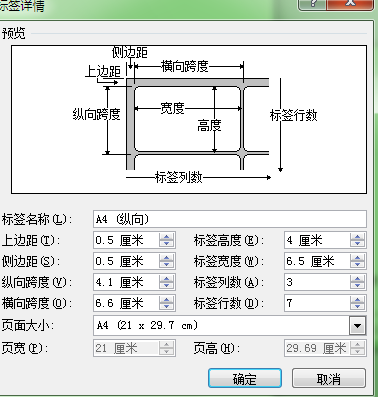This screenshot has width=378, height=397.
Task: Click the 标签列数 value field
Action: pyautogui.click(x=317, y=282)
